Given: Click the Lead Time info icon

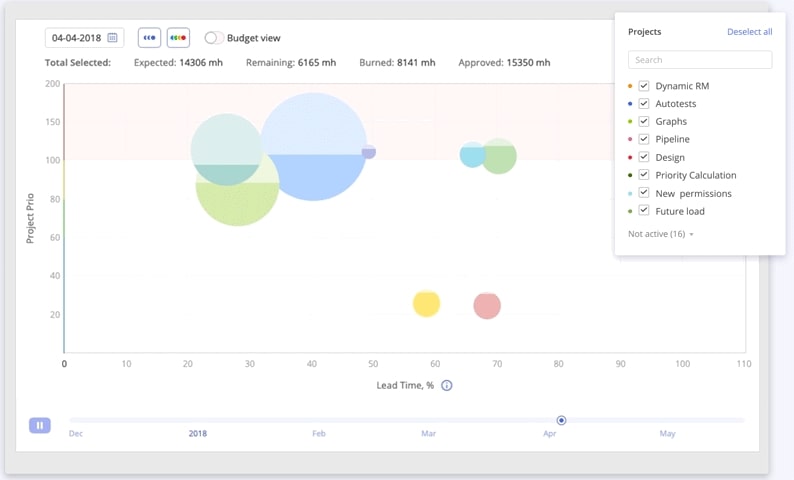Looking at the screenshot, I should pyautogui.click(x=447, y=385).
